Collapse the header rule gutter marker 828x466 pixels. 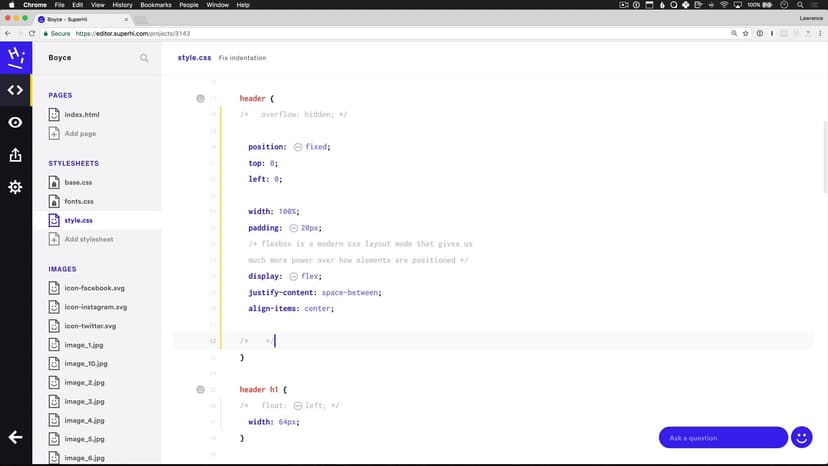coord(200,98)
